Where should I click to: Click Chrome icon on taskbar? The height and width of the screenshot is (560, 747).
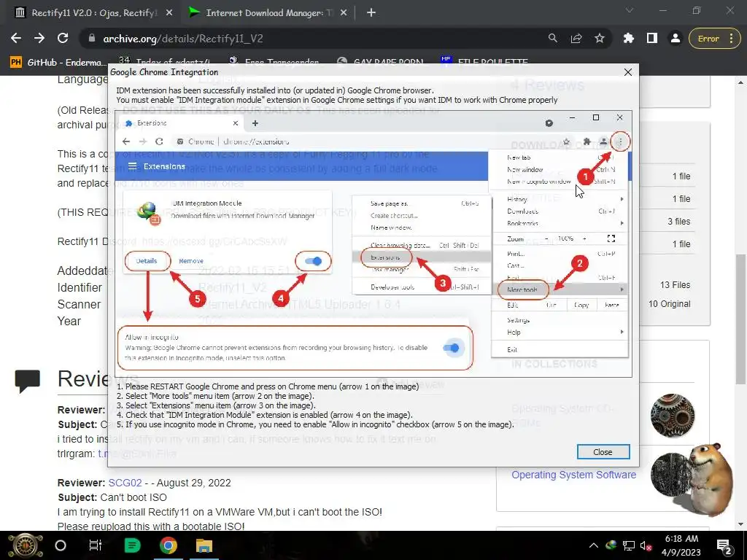pos(169,545)
